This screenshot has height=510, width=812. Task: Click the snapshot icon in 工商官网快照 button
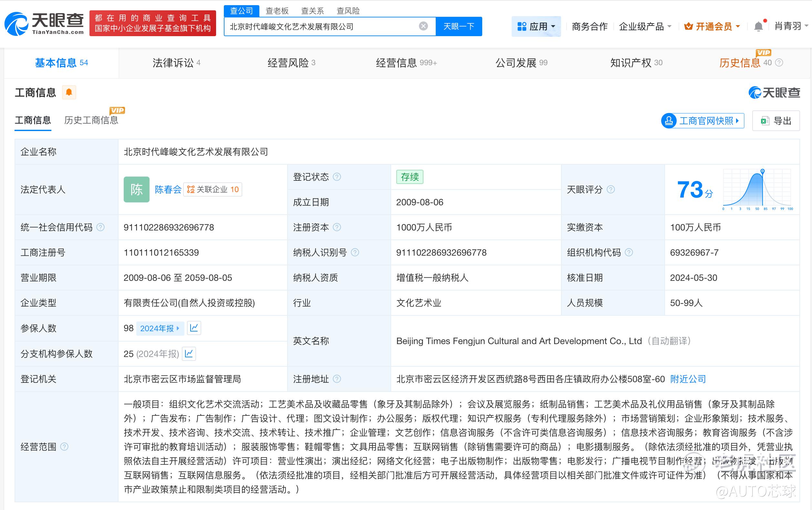(669, 121)
